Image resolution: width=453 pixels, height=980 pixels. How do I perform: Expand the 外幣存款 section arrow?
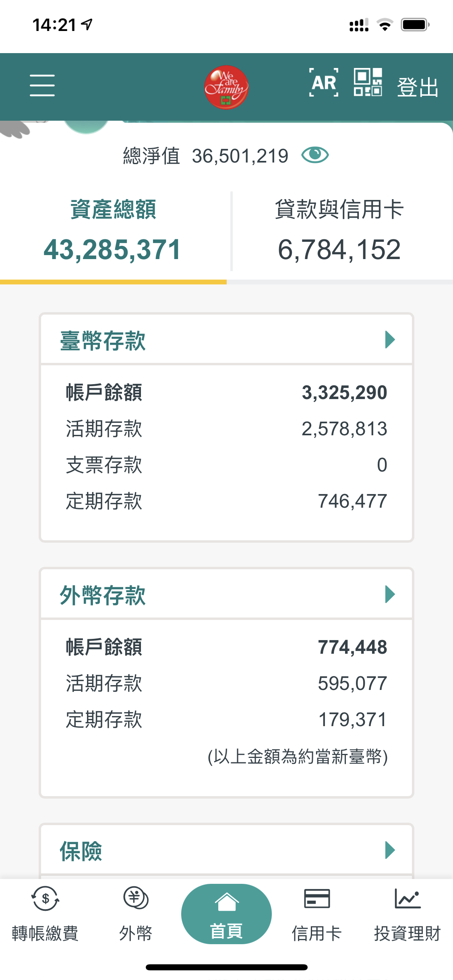390,595
